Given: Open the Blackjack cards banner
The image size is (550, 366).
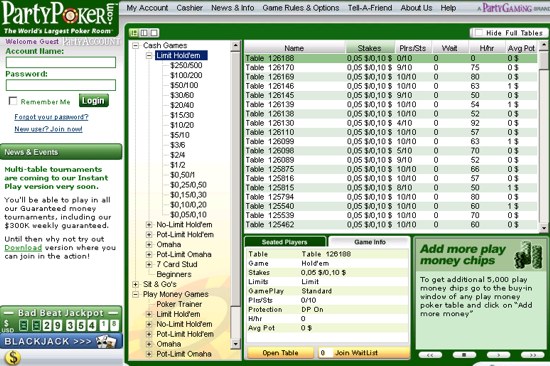Looking at the screenshot, I should 61,341.
